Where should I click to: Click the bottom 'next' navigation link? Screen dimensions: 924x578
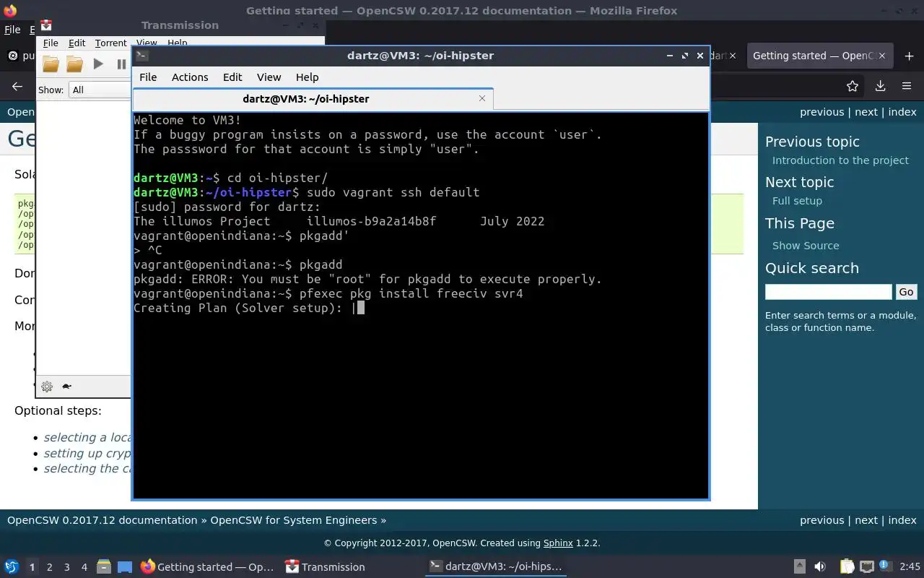(866, 520)
